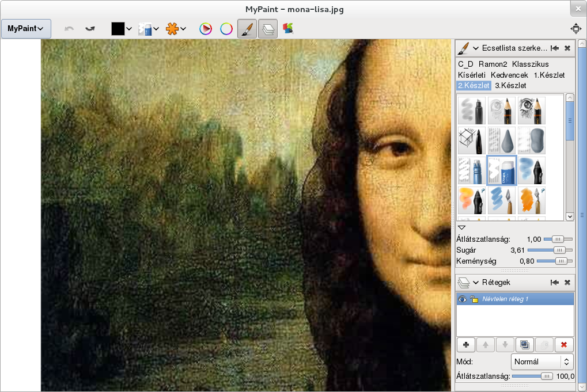Select the 3.Készlet brush group
This screenshot has height=392, width=587.
click(x=510, y=86)
